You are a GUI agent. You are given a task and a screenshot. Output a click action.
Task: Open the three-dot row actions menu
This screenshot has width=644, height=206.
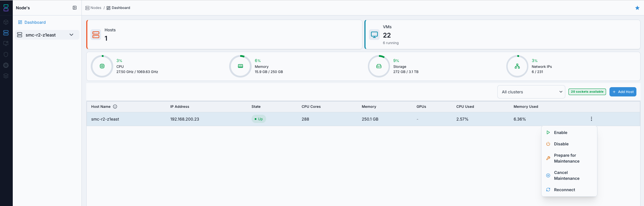(591, 119)
